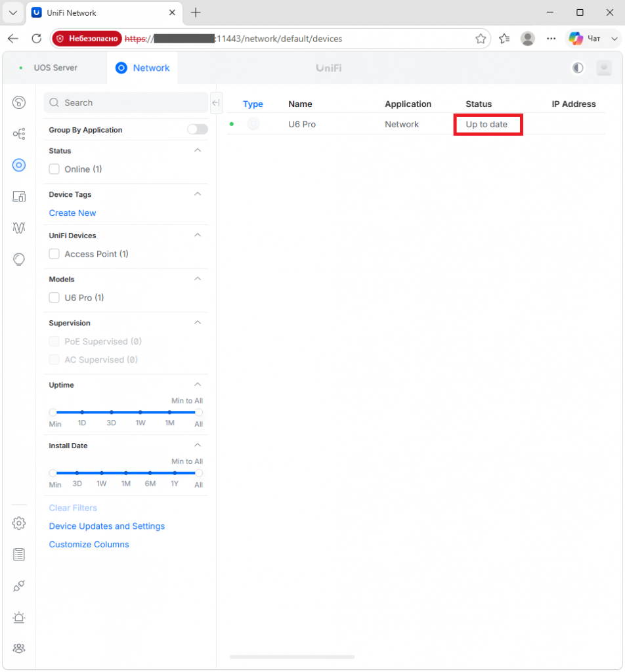Image resolution: width=625 pixels, height=672 pixels.
Task: Open the browser tab list dropdown
Action: pyautogui.click(x=13, y=13)
